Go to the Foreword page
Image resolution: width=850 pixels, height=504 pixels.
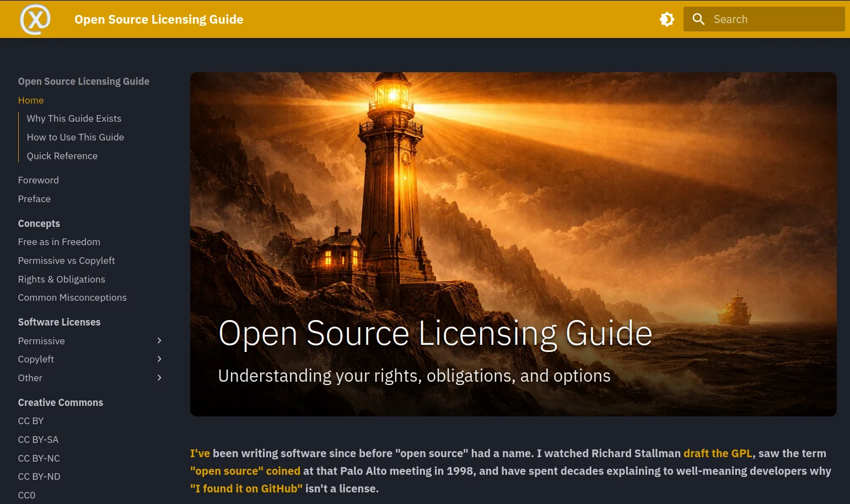(x=38, y=180)
